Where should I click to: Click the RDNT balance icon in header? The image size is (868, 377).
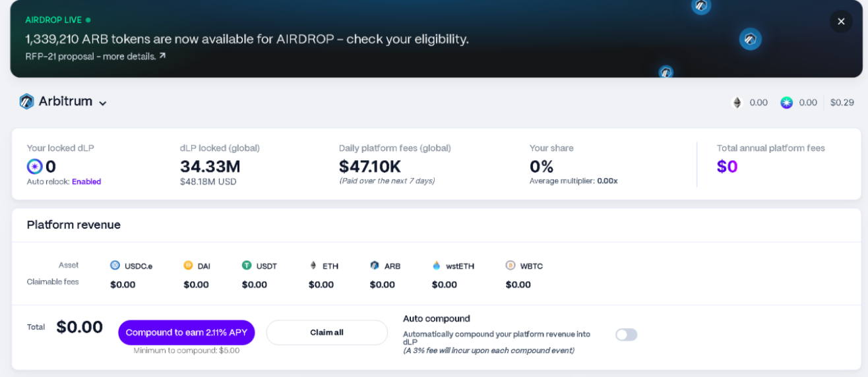[x=786, y=103]
